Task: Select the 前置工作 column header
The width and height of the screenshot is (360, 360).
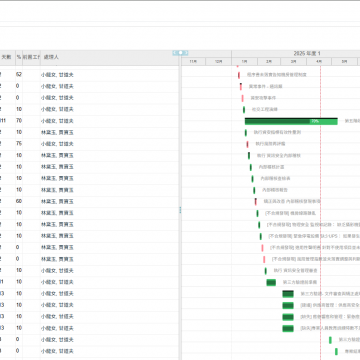Action: coord(31,57)
